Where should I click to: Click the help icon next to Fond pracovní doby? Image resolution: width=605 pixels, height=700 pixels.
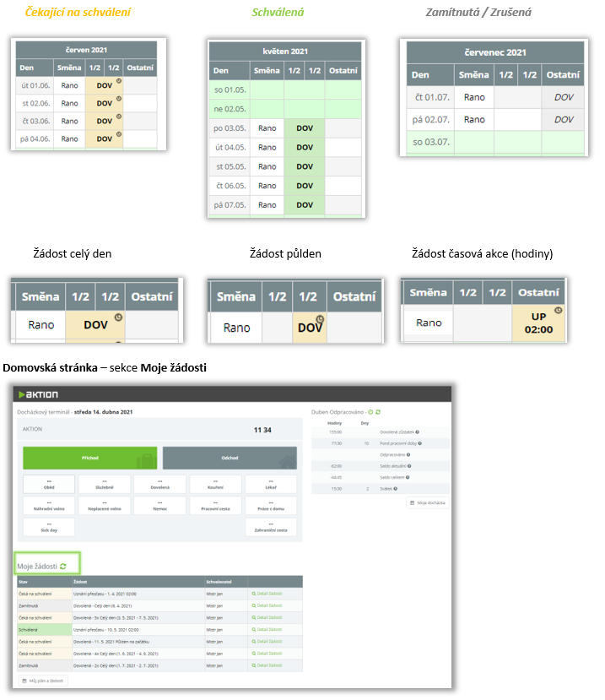point(419,442)
